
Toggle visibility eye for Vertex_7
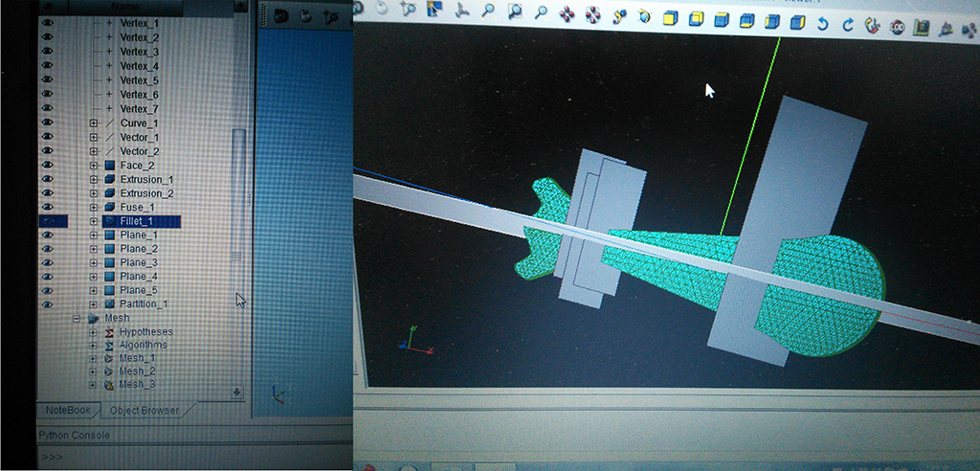click(x=48, y=107)
